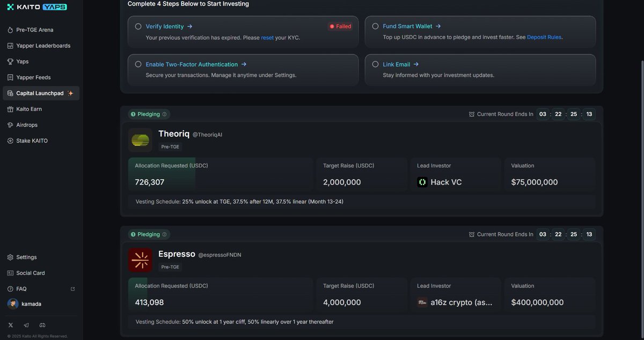Select the Verify Identity step radio circle
Screen dimensions: 644x340
tap(138, 26)
